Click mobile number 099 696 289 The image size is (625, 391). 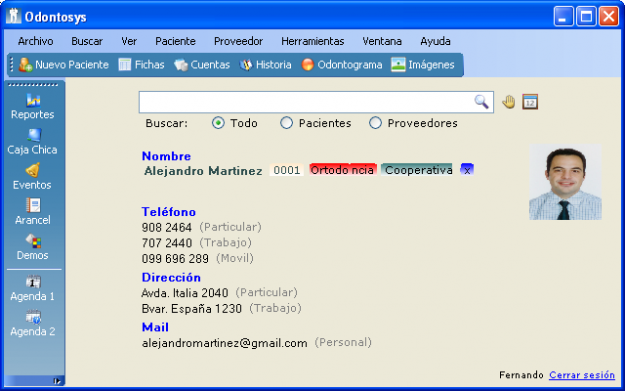click(175, 259)
